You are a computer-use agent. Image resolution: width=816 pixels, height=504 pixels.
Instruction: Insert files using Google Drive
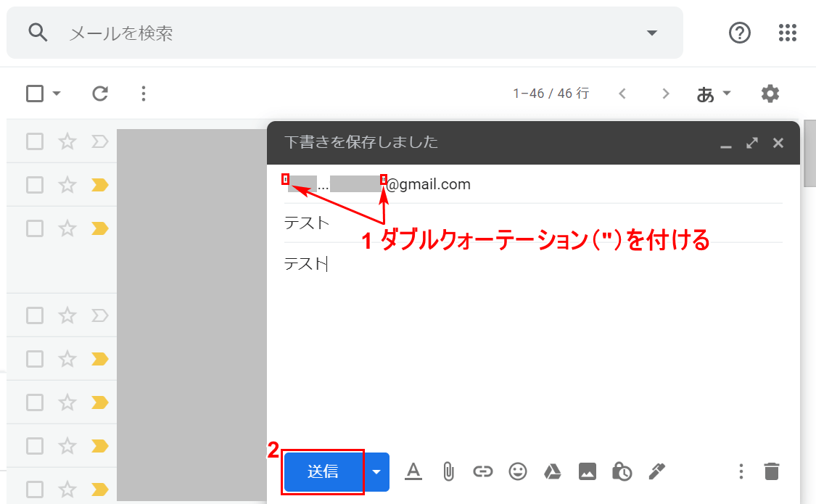click(552, 472)
